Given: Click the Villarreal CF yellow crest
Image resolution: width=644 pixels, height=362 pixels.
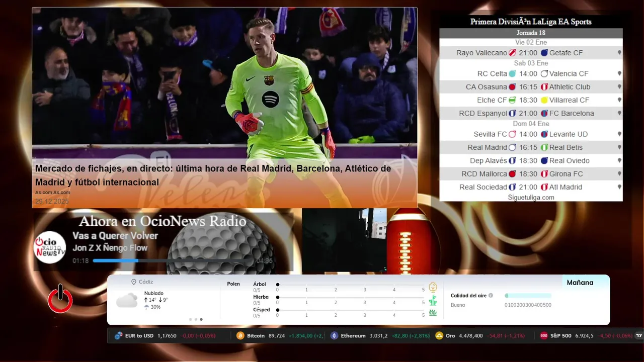Looking at the screenshot, I should point(544,100).
